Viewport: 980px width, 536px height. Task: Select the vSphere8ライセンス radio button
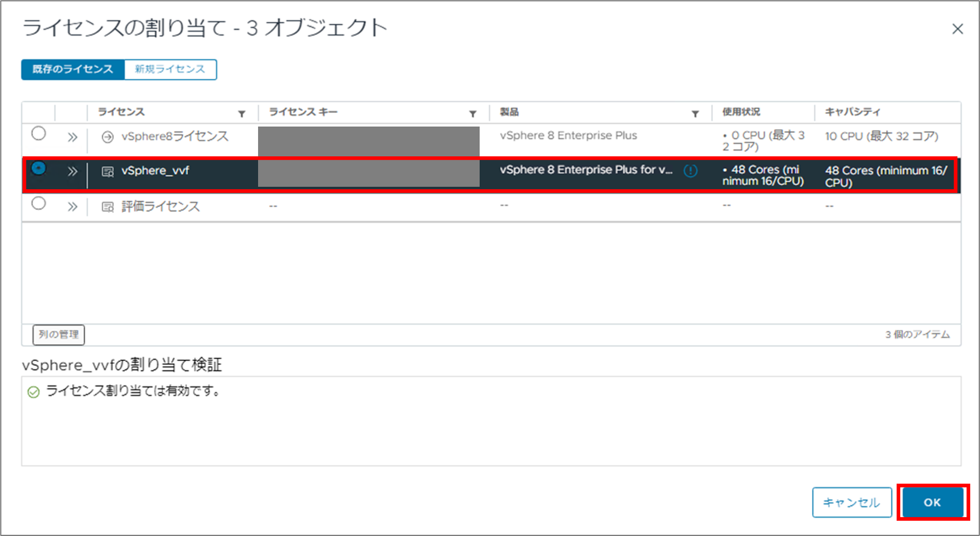tap(39, 134)
